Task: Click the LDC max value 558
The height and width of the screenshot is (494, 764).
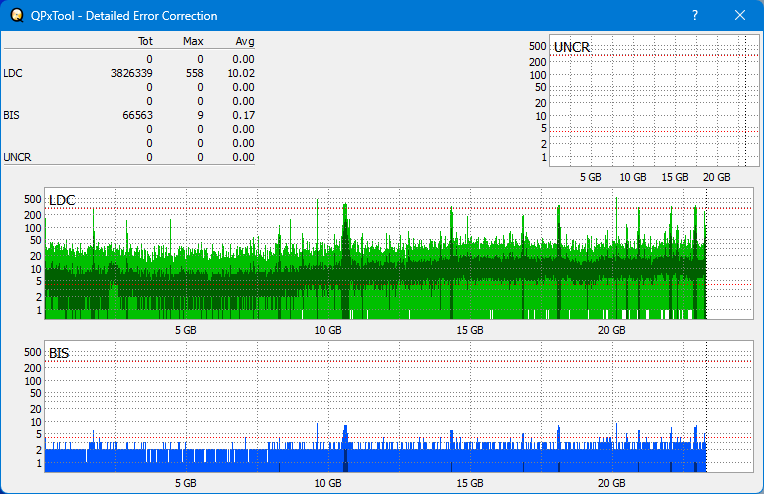Action: (194, 73)
